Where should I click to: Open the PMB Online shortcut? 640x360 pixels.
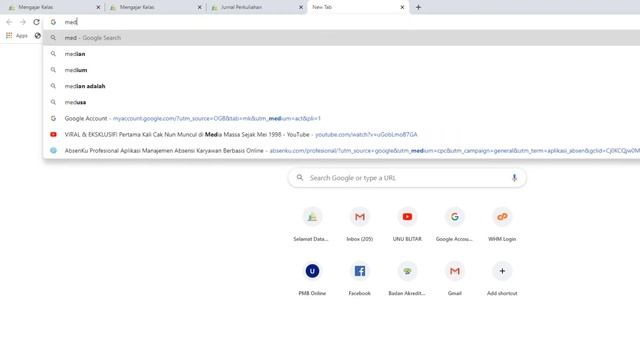[x=312, y=278]
